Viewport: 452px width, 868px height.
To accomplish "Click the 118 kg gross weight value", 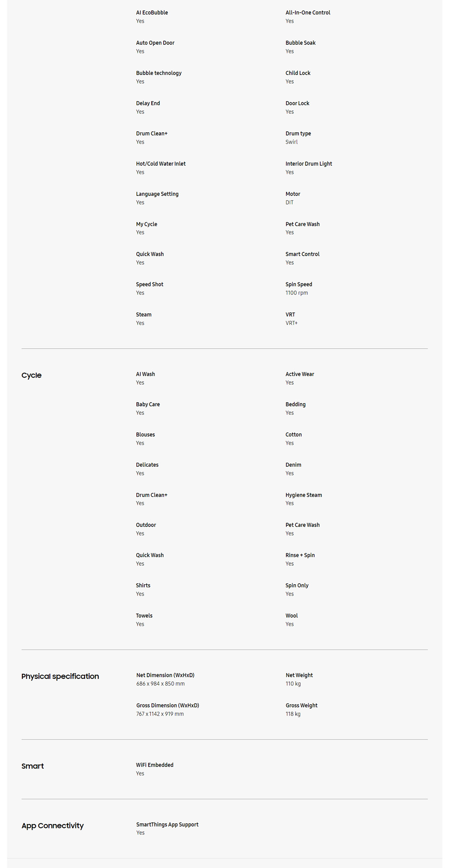I will pos(293,714).
